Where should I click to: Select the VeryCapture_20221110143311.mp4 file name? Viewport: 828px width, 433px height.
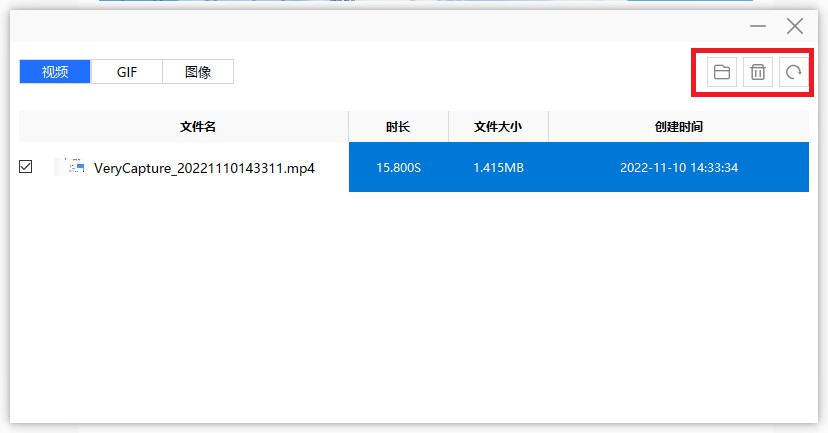204,168
